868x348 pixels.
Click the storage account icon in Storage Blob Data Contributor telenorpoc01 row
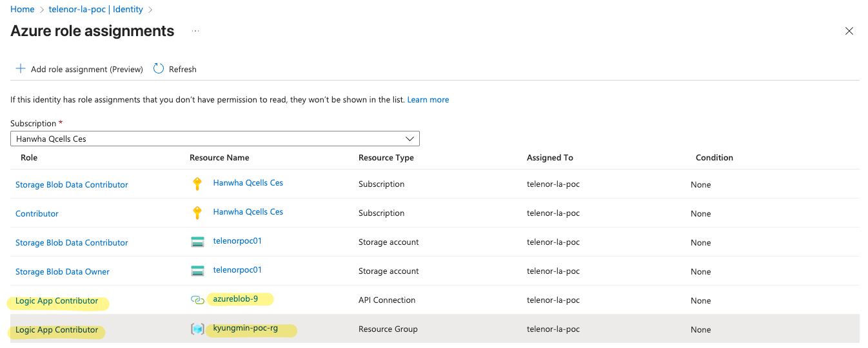(197, 242)
